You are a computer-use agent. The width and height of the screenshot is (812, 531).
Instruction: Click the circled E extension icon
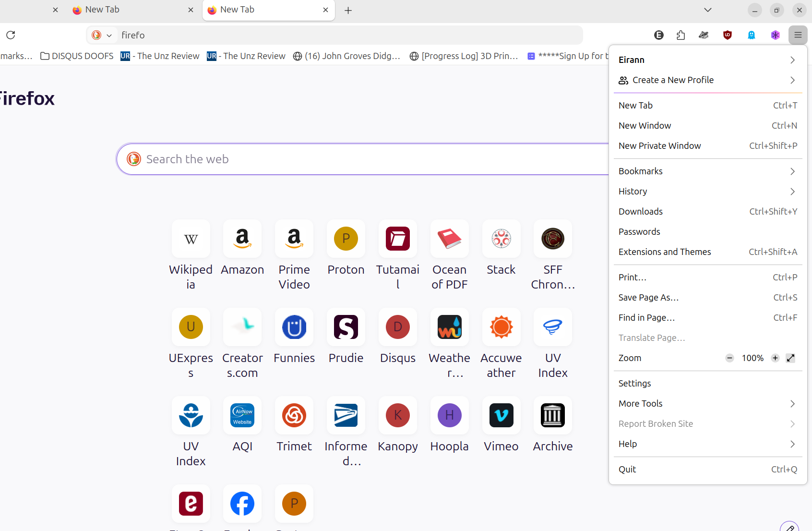(x=659, y=35)
